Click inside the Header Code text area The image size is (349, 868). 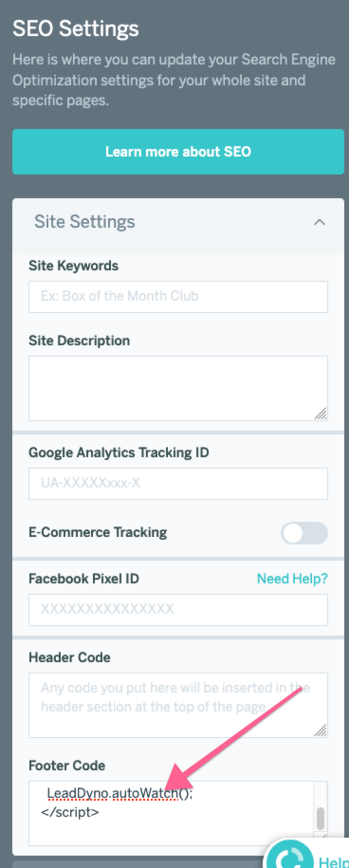pyautogui.click(x=178, y=705)
